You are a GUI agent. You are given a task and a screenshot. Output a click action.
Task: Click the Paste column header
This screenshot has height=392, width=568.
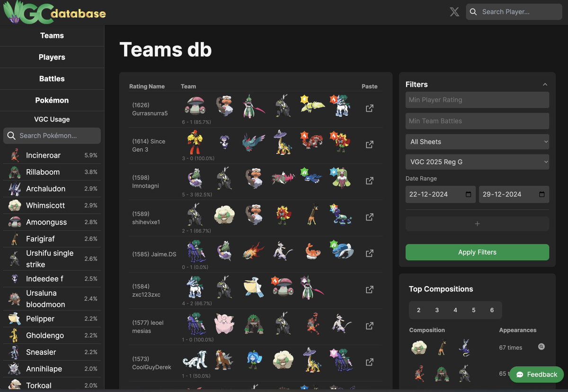tap(370, 87)
